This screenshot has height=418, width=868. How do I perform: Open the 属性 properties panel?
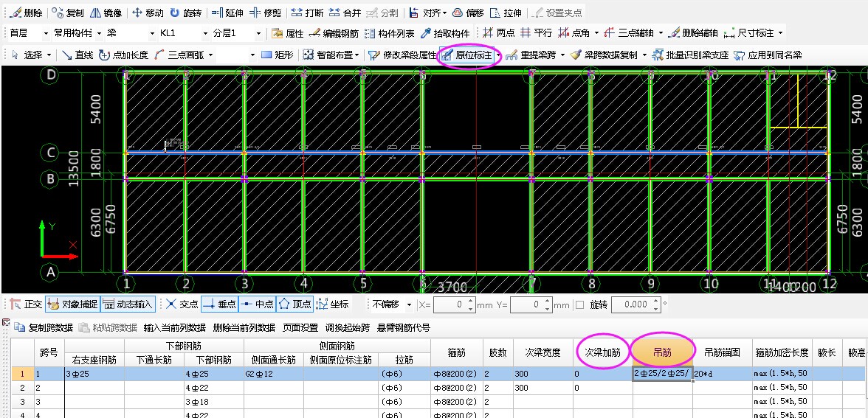coord(288,33)
